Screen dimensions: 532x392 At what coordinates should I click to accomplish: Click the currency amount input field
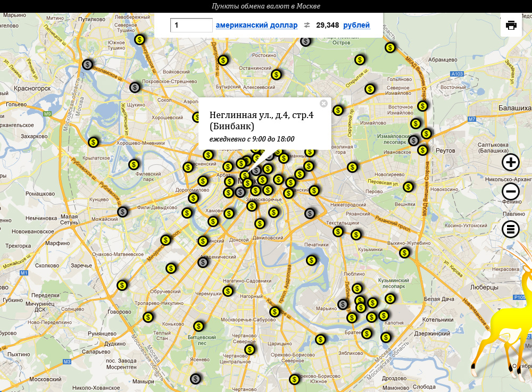(x=192, y=25)
